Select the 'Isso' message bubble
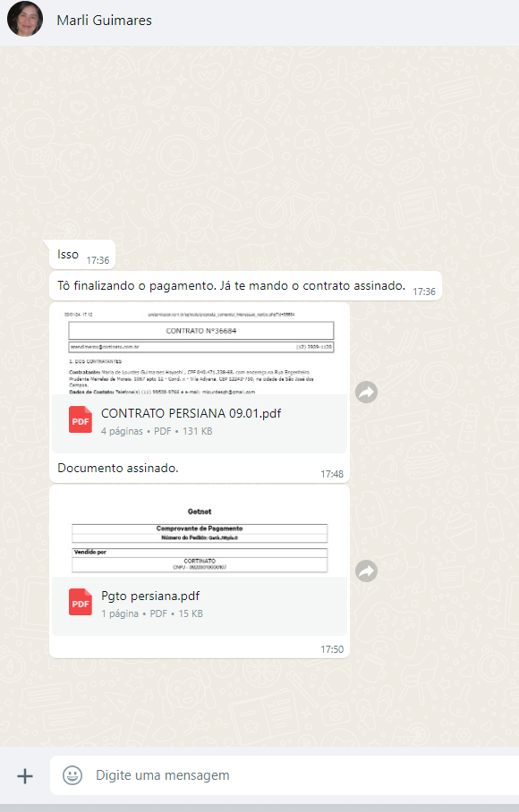Screen dimensions: 519x812 pos(81,255)
